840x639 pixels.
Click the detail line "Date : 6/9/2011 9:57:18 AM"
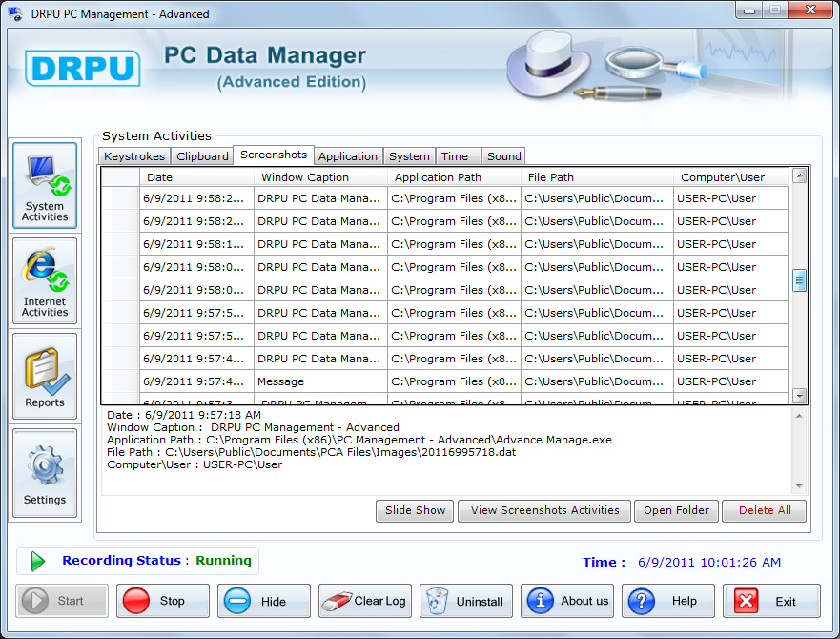184,415
